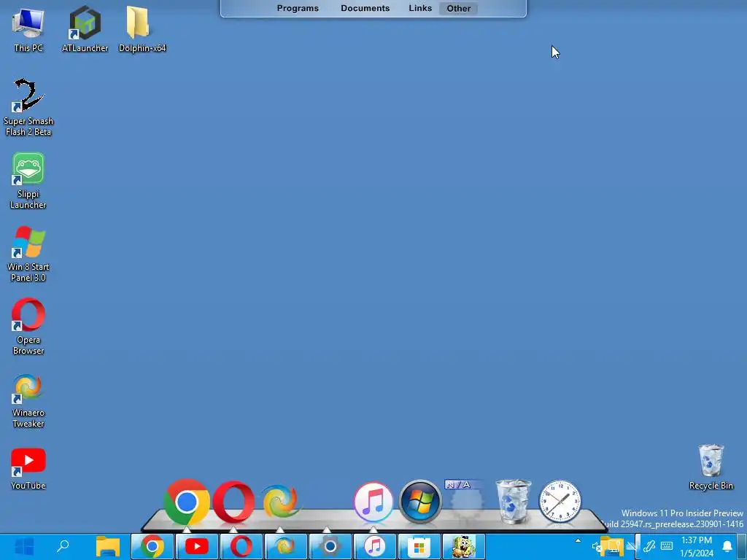Open the taskbar clock 1:37 PM
Image resolution: width=747 pixels, height=560 pixels.
697,547
